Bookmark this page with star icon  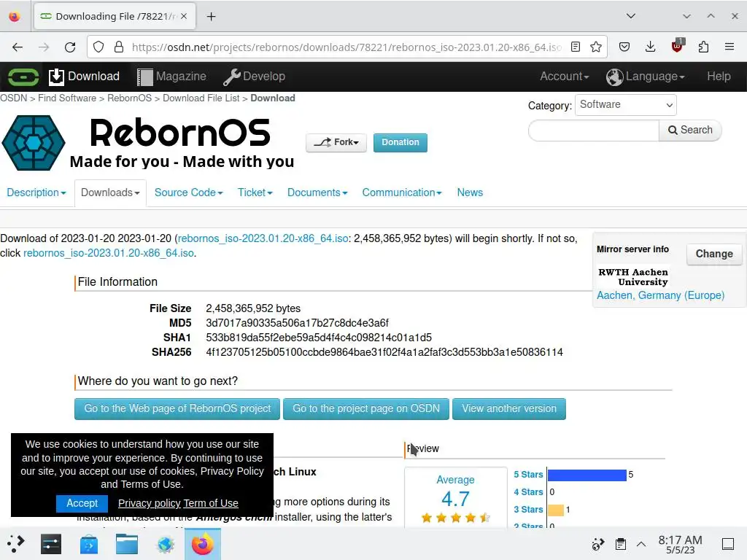pyautogui.click(x=595, y=47)
